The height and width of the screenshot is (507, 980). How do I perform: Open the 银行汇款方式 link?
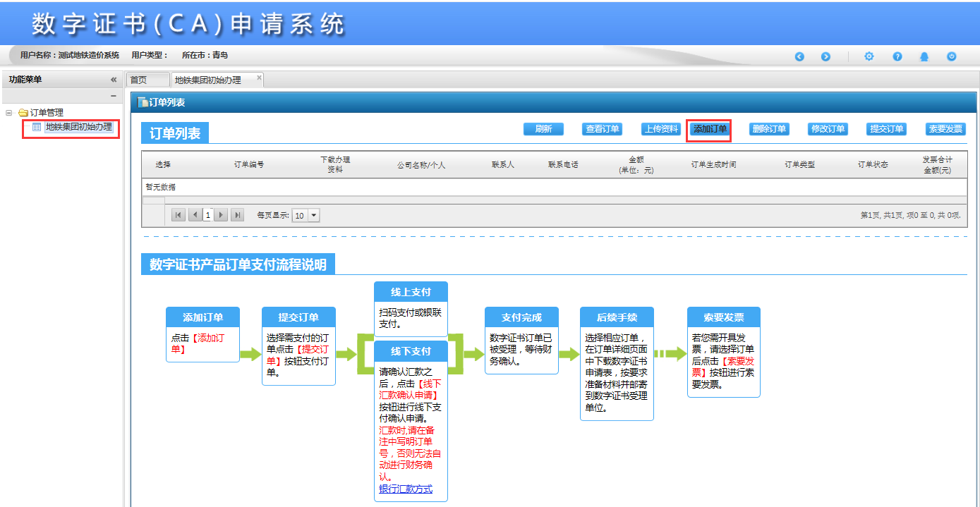click(405, 489)
